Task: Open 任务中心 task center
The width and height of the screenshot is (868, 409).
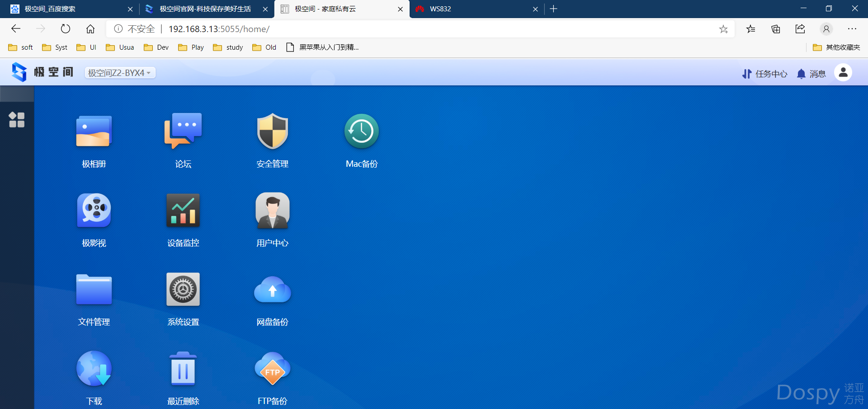Action: (764, 74)
